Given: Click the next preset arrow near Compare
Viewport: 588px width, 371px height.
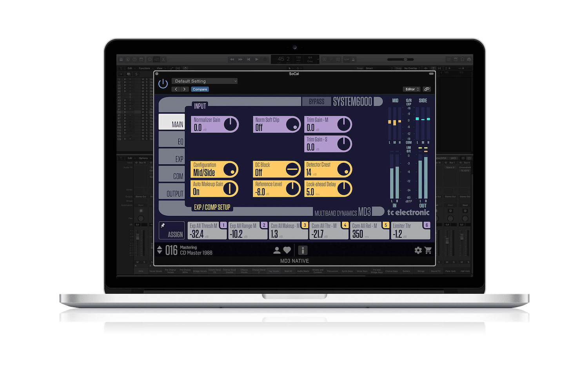Looking at the screenshot, I should click(184, 89).
